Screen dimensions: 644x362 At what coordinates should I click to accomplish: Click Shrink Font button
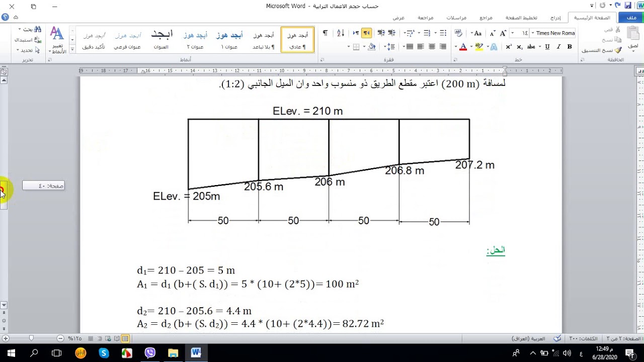click(493, 33)
